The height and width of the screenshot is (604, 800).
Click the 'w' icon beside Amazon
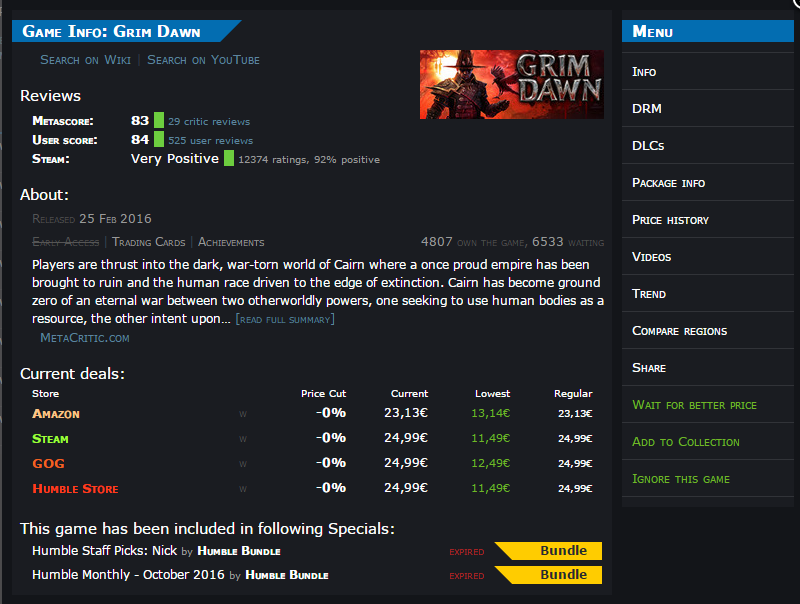click(x=242, y=414)
